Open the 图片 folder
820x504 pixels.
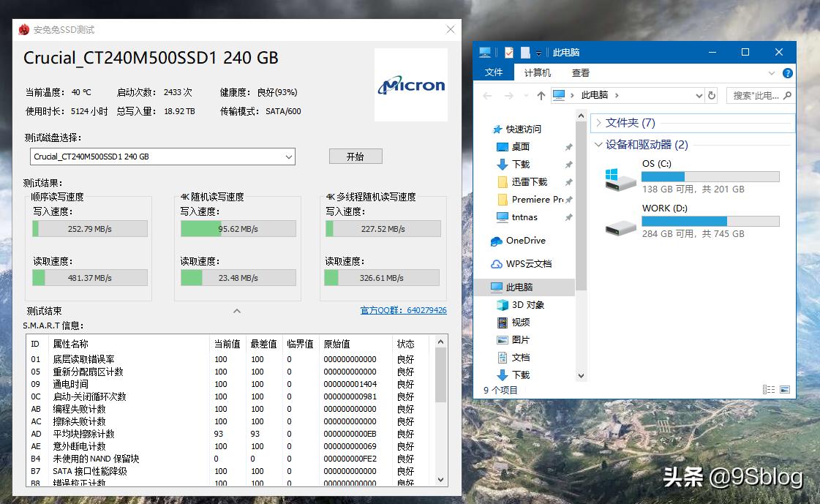(x=518, y=339)
